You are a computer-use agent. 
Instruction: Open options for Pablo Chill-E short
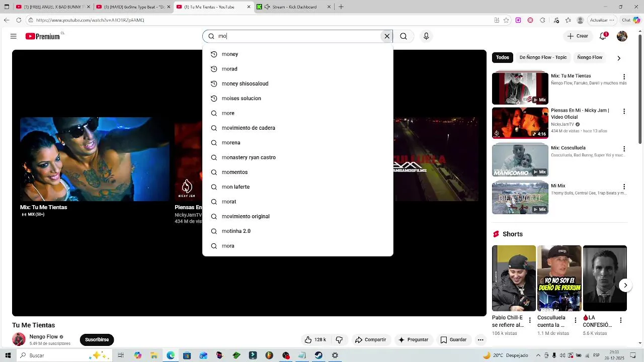coord(529,320)
